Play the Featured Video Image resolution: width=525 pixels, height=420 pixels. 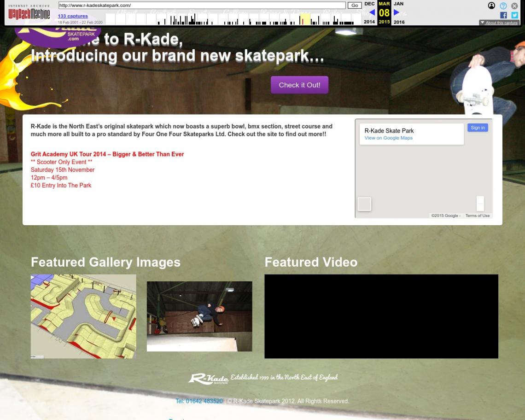(381, 316)
